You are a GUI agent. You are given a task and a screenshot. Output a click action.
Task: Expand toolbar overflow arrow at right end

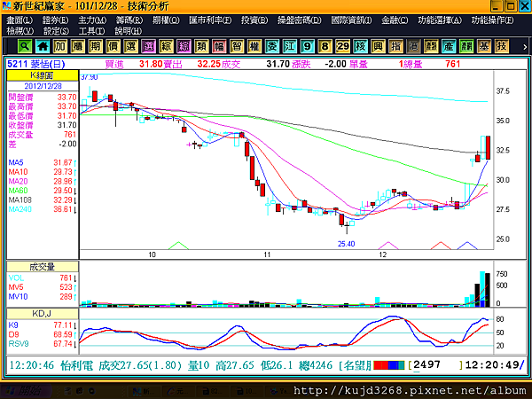point(525,47)
